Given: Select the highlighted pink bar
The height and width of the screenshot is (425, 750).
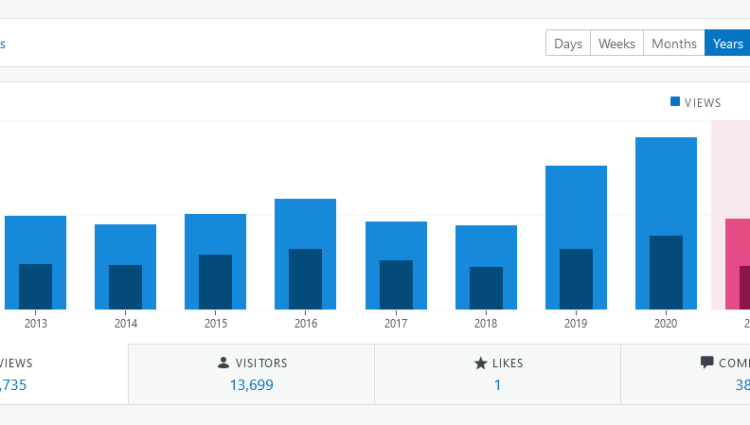Looking at the screenshot, I should (x=737, y=240).
